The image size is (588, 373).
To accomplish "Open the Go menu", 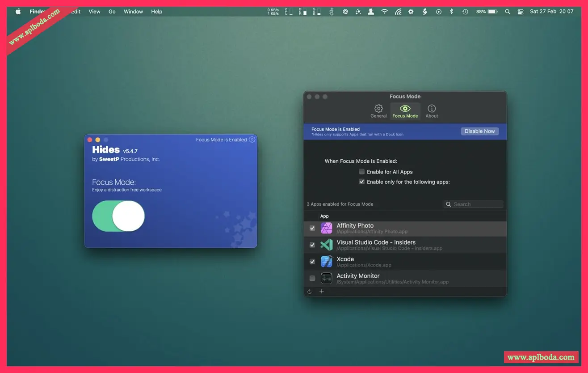I will (112, 12).
